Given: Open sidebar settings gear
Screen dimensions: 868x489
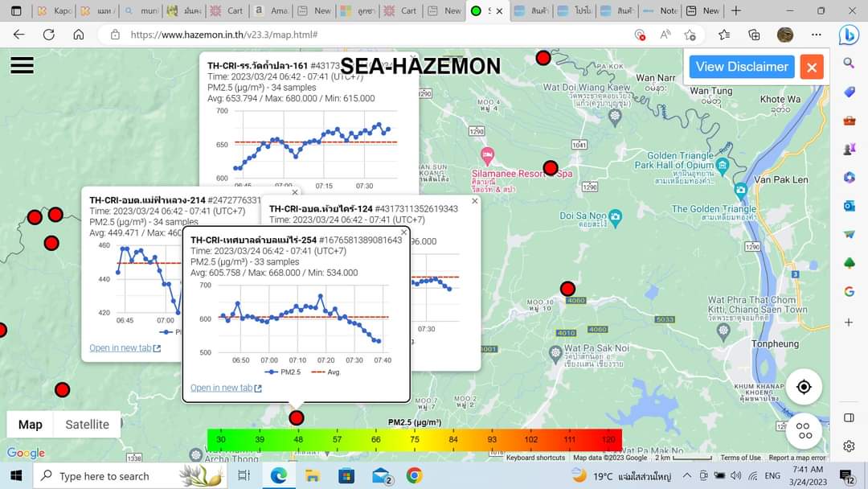Looking at the screenshot, I should [x=849, y=446].
